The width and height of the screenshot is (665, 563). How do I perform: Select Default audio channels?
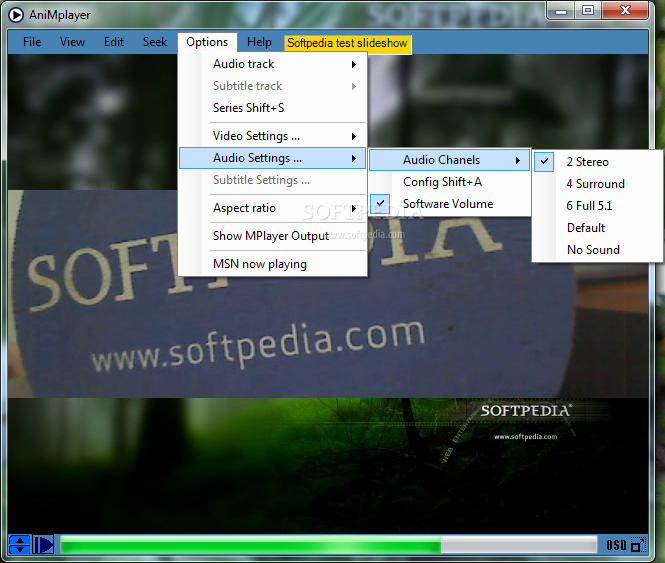pyautogui.click(x=597, y=228)
